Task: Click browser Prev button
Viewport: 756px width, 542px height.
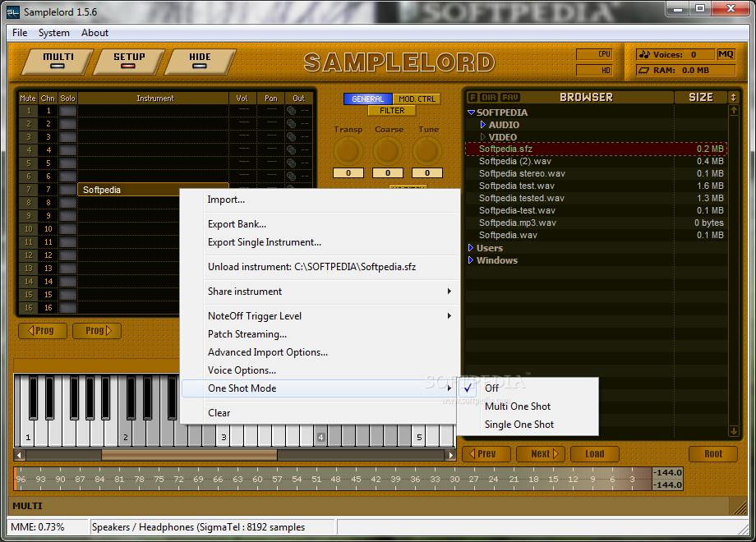Action: point(486,454)
